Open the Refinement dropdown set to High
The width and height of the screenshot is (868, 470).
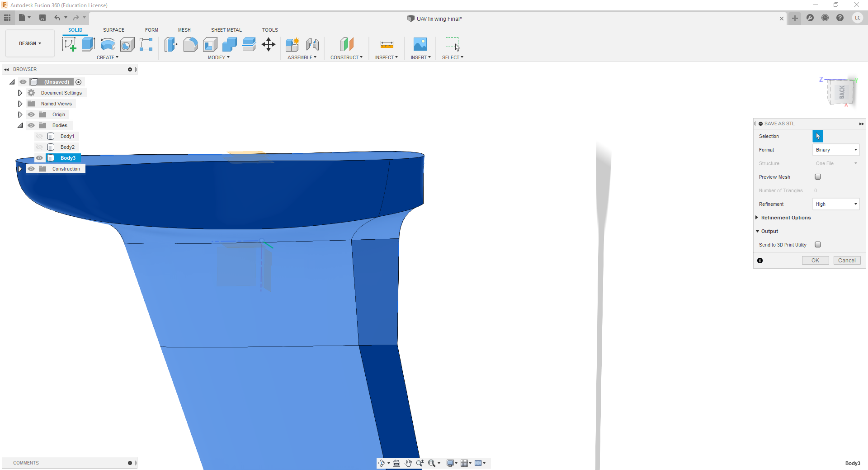(836, 204)
